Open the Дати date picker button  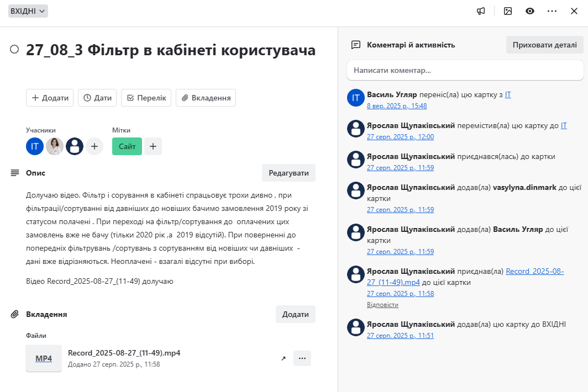pyautogui.click(x=97, y=98)
